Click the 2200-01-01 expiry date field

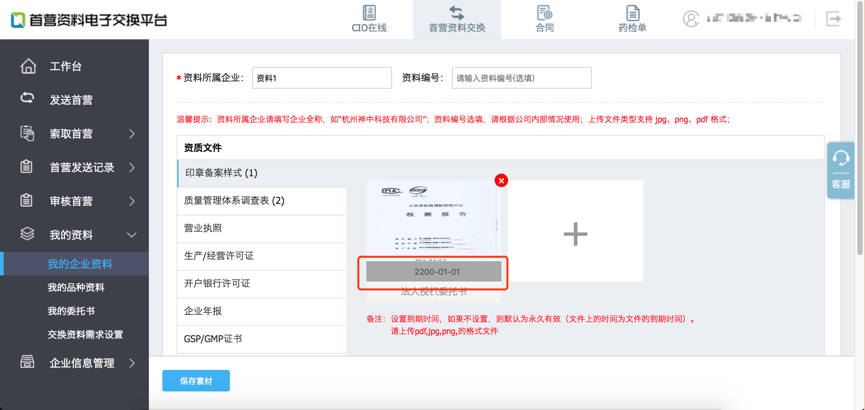click(x=434, y=272)
